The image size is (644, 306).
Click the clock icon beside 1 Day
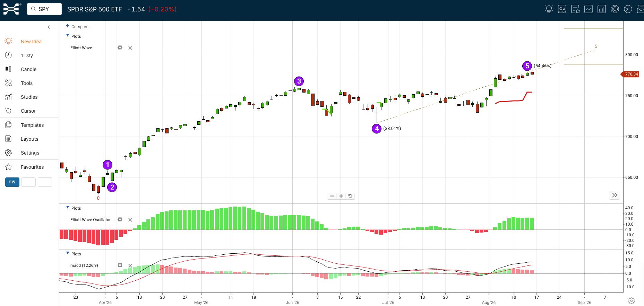tap(8, 55)
